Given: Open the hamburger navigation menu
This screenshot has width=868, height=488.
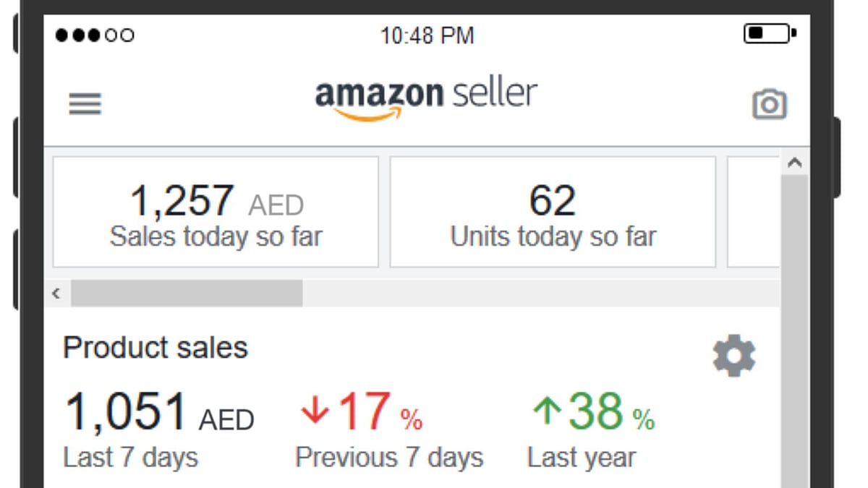Looking at the screenshot, I should tap(85, 103).
